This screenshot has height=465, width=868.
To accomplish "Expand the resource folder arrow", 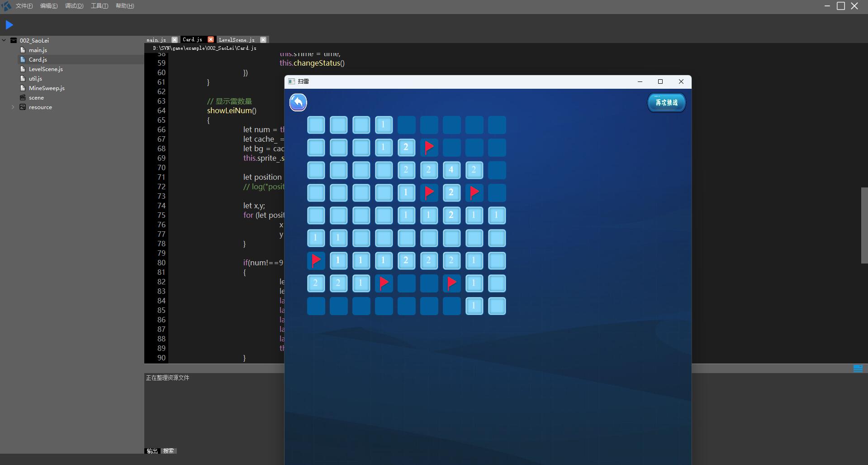I will pyautogui.click(x=13, y=107).
